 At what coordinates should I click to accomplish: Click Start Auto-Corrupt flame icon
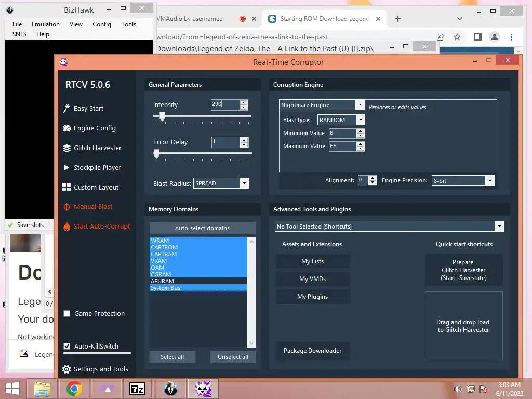coord(66,227)
